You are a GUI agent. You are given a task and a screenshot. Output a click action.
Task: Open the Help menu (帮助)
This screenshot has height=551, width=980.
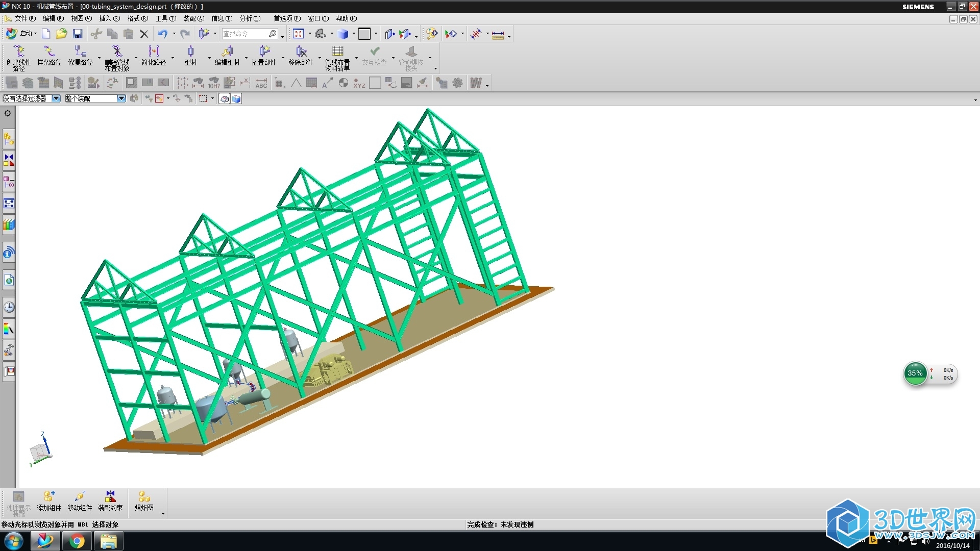(x=346, y=18)
